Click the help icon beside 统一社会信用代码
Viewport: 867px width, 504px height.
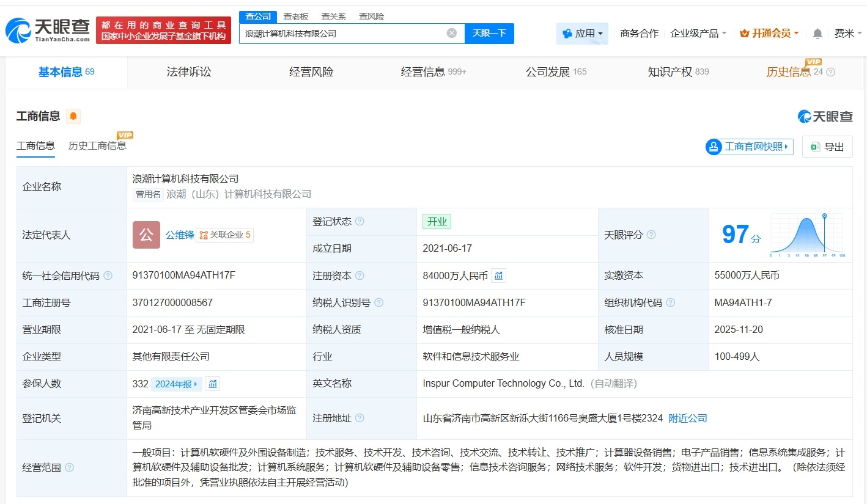coord(108,275)
